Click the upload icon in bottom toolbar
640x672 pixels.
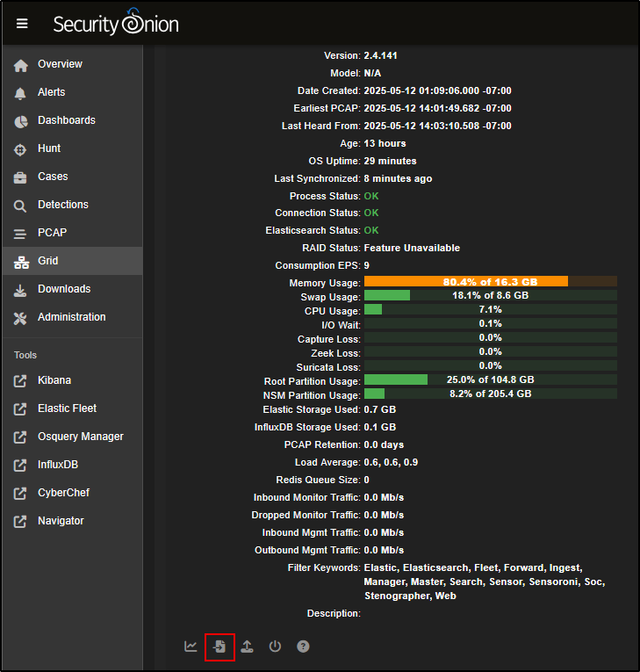(x=248, y=647)
